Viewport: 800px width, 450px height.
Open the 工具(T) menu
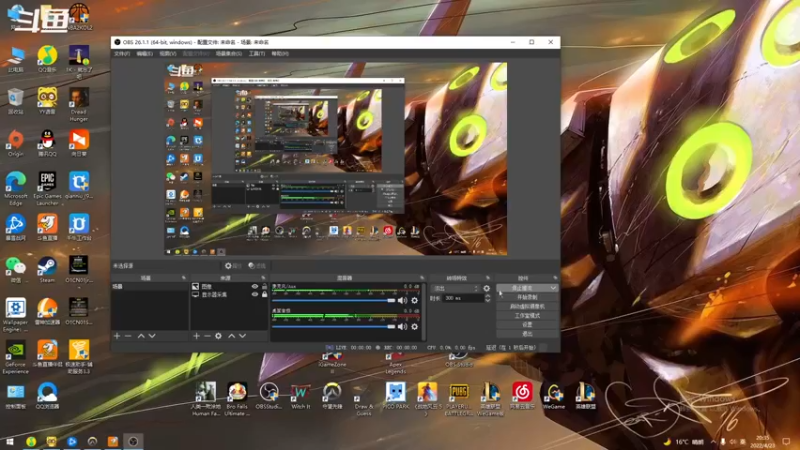click(x=257, y=54)
